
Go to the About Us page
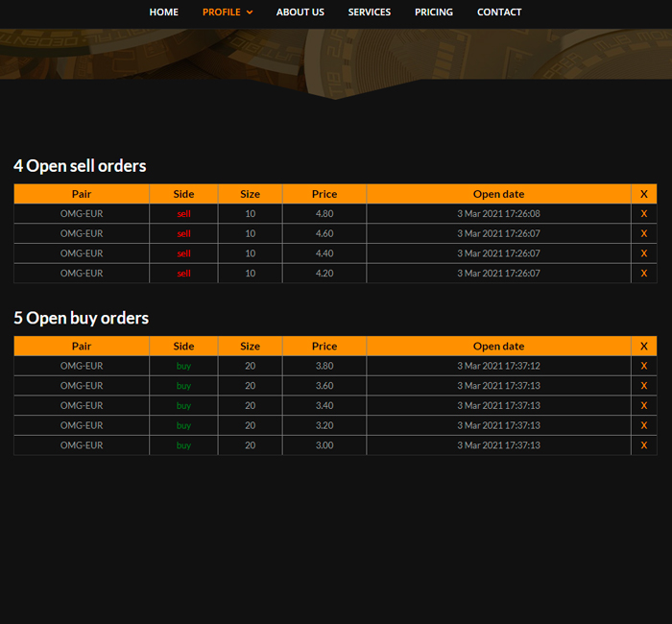[x=300, y=12]
